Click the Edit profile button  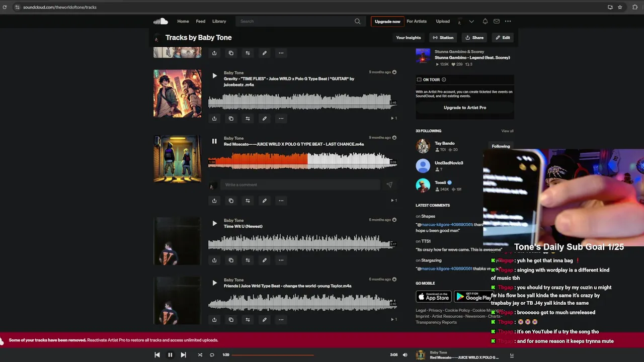[503, 38]
